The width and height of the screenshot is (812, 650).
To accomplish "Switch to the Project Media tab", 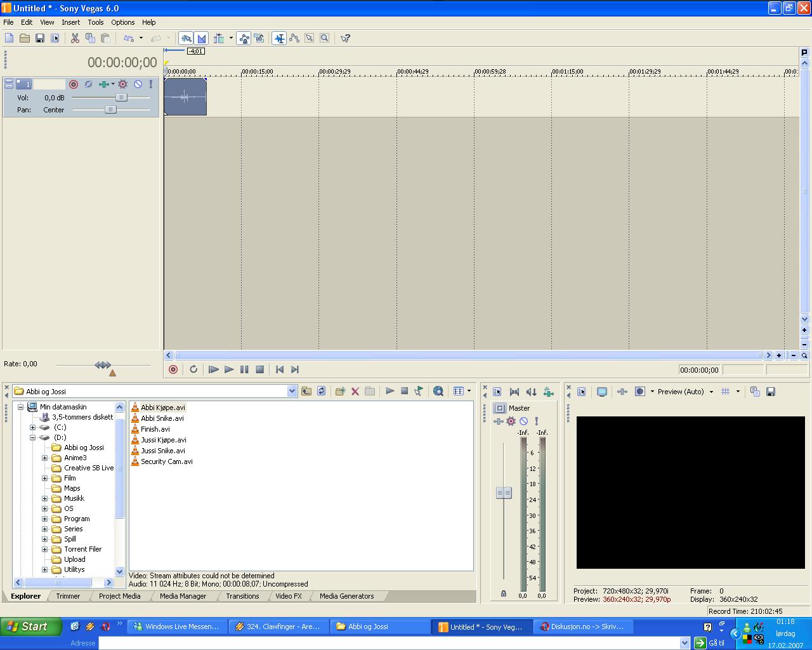I will tap(119, 596).
